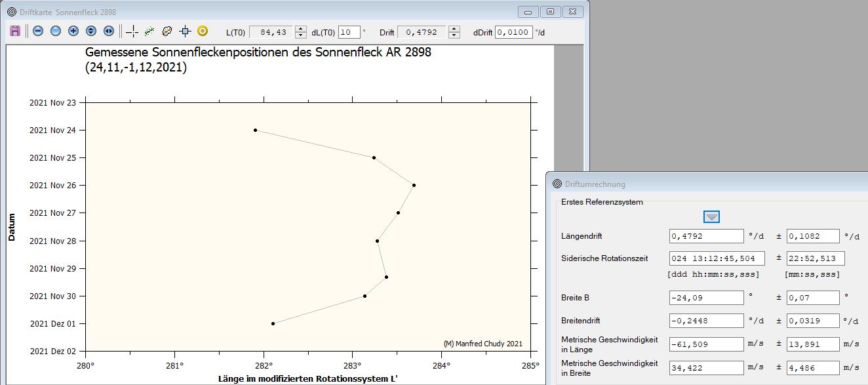Click the vertical stretch arrows icon
Image resolution: width=868 pixels, height=385 pixels.
pos(91,31)
